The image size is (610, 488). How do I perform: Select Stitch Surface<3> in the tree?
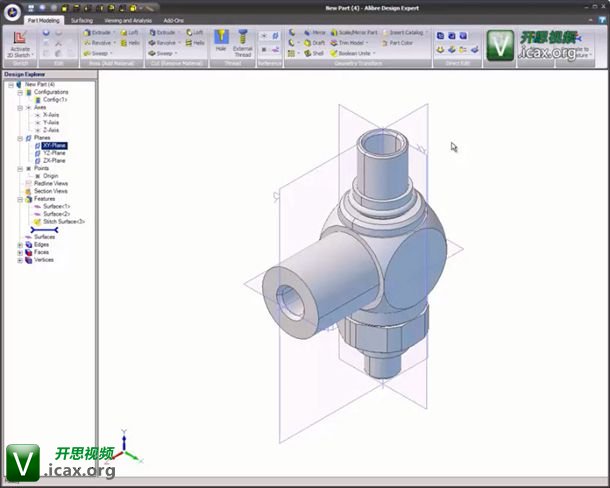click(x=62, y=221)
